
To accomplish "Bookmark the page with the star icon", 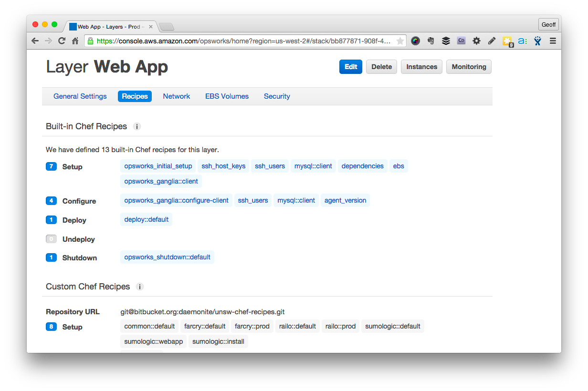I will pos(400,41).
